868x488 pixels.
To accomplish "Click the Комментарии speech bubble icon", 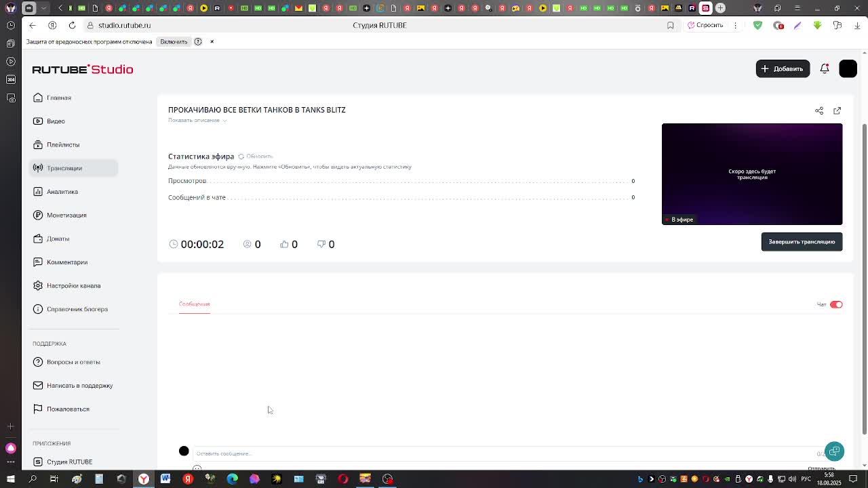I will coord(38,262).
